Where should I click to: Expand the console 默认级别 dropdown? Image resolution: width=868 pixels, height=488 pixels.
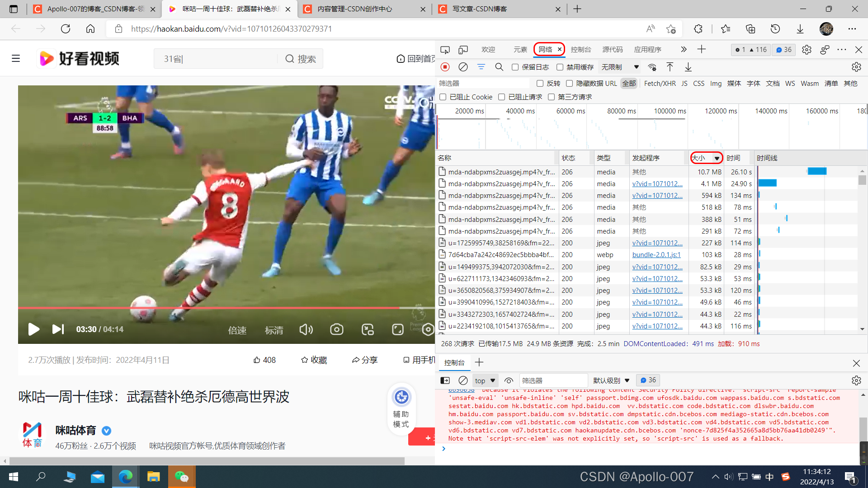pos(611,380)
